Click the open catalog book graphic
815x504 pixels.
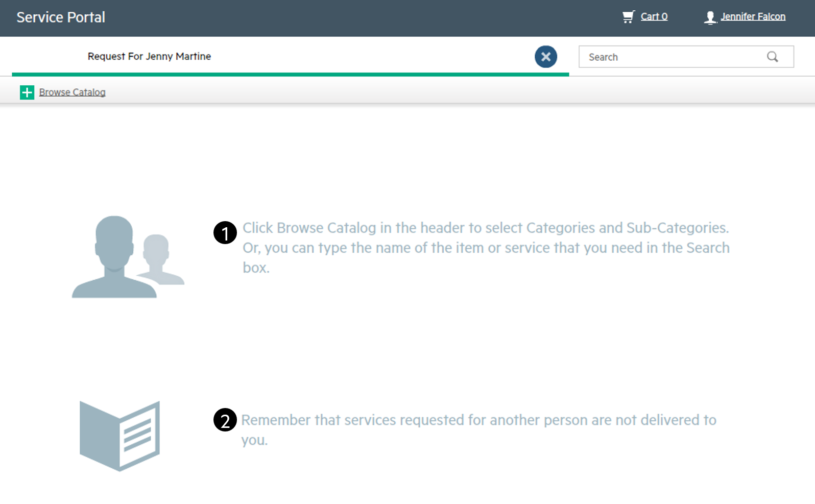120,436
